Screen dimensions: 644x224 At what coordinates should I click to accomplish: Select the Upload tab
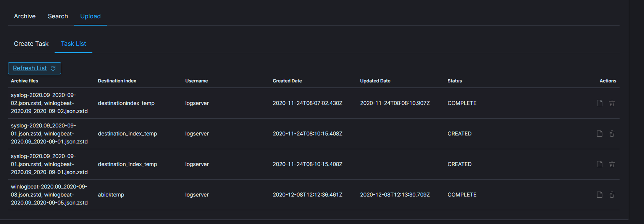click(90, 16)
